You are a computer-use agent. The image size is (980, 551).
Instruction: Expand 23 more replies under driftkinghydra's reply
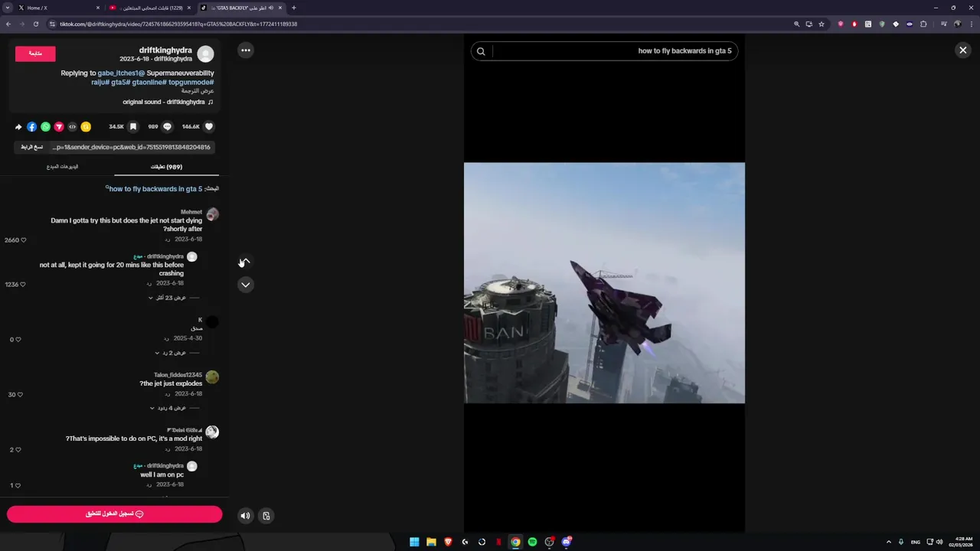[173, 298]
